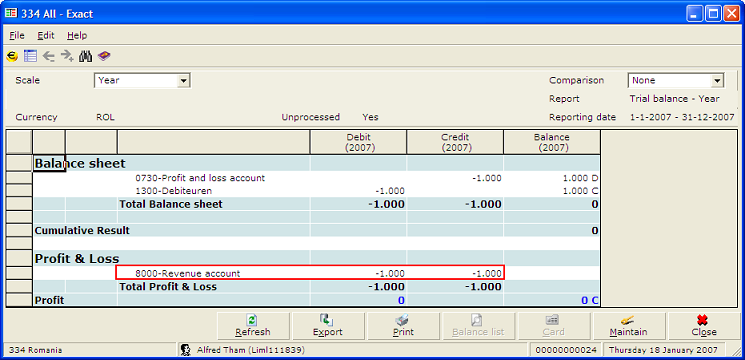Click the Exact application icon in title bar
Screen dimensions: 745x360
point(10,13)
